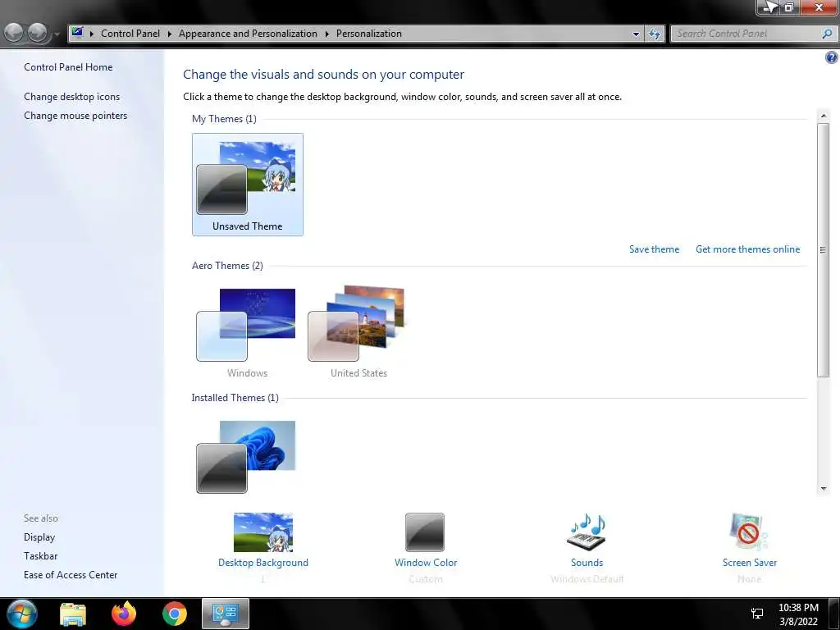Select the Windows Aero theme
Screen dimensions: 840x630
point(248,331)
